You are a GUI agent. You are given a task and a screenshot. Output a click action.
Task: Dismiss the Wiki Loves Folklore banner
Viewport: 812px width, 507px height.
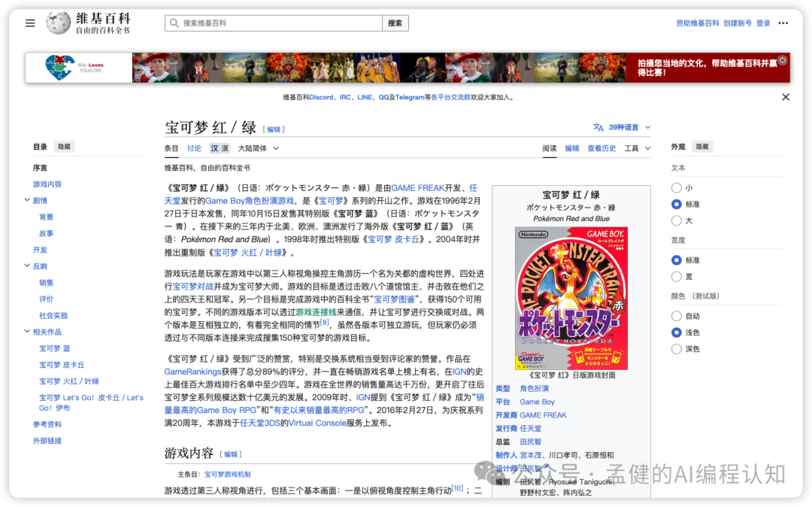(x=782, y=60)
